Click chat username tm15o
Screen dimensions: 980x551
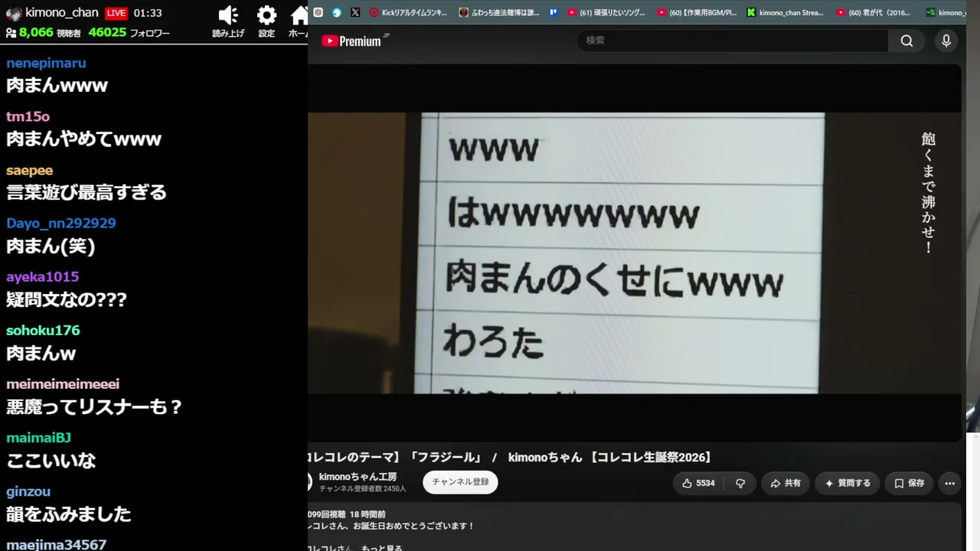[28, 116]
